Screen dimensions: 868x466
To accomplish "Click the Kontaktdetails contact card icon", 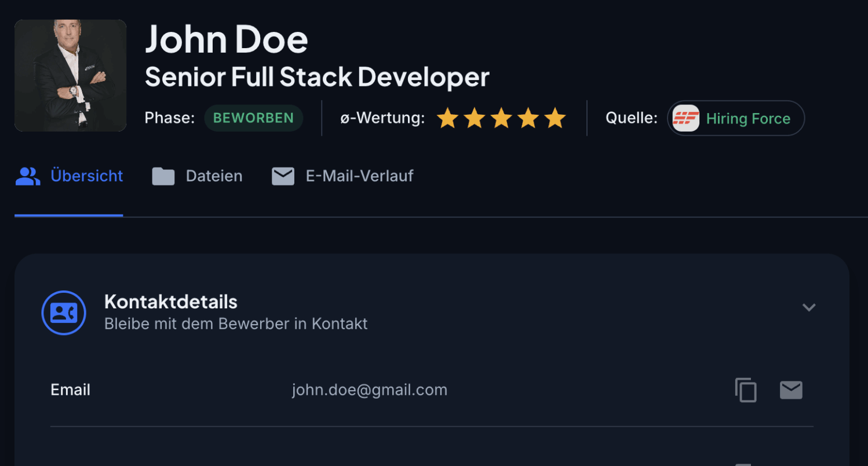I will pyautogui.click(x=64, y=313).
